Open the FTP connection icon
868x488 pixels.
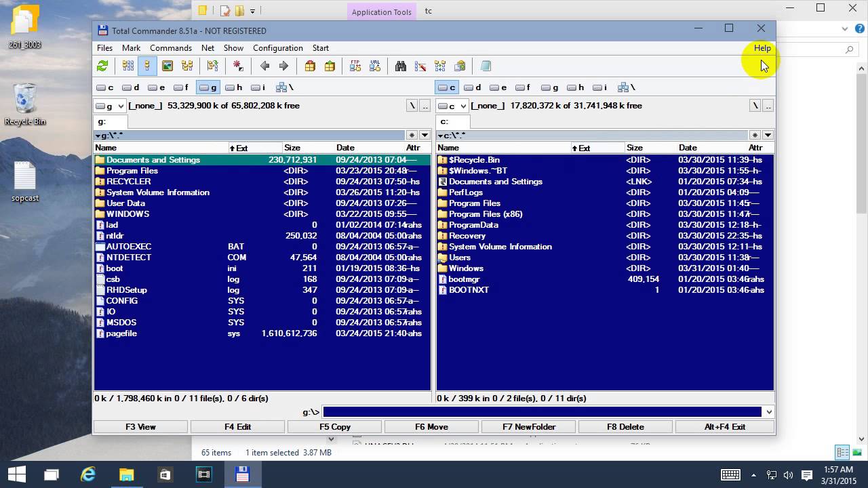[x=355, y=65]
